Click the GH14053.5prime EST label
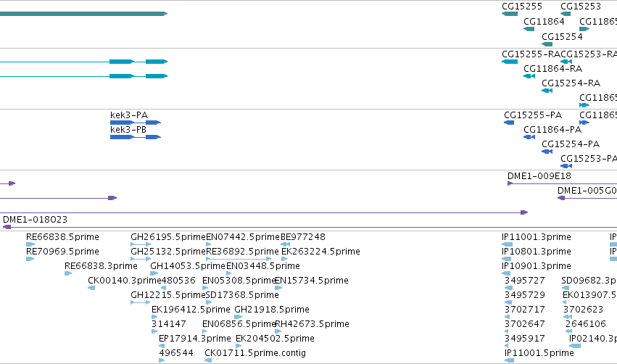Screen dimensions: 617x364 click(x=188, y=266)
